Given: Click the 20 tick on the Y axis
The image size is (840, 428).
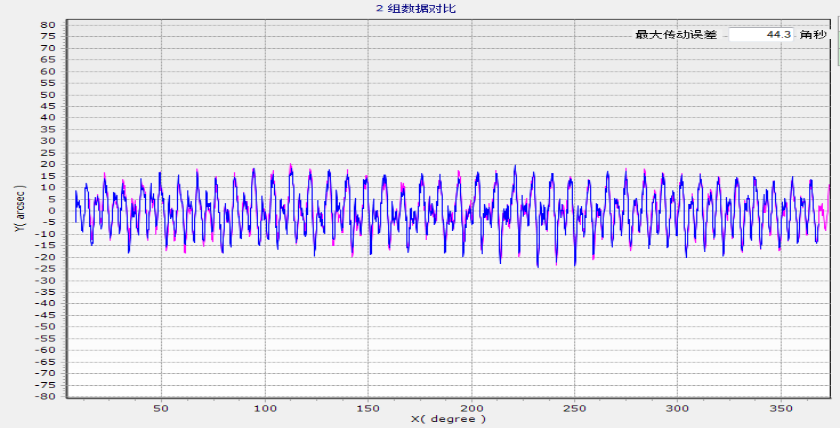Looking at the screenshot, I should [47, 164].
